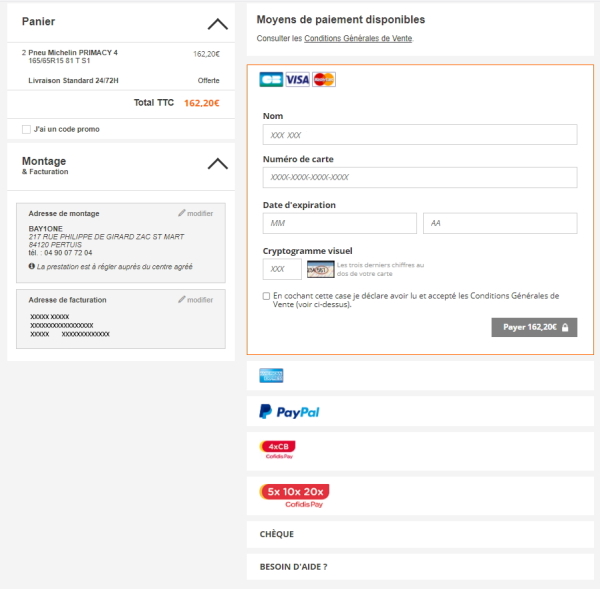Select the CB card logo

[271, 80]
